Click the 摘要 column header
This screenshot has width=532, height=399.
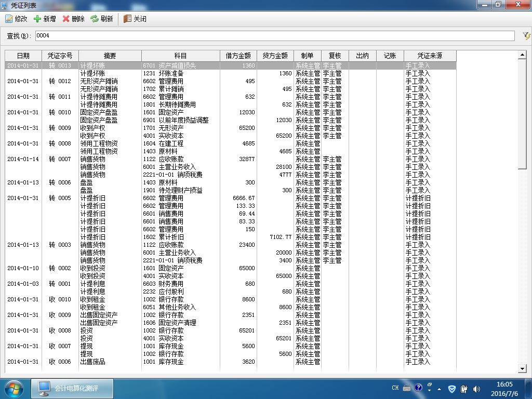(110, 56)
